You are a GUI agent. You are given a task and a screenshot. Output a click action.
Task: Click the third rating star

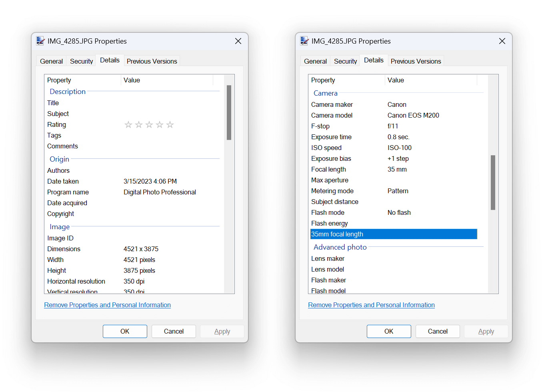click(x=149, y=125)
